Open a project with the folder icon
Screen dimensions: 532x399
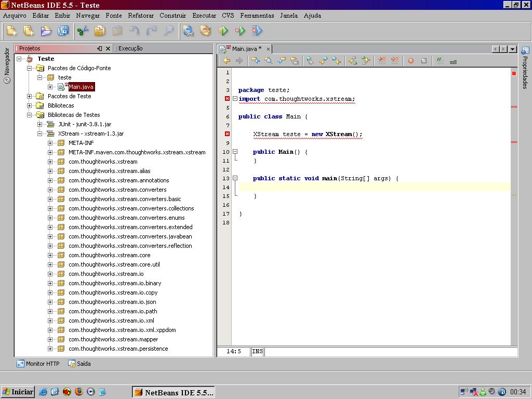click(46, 31)
